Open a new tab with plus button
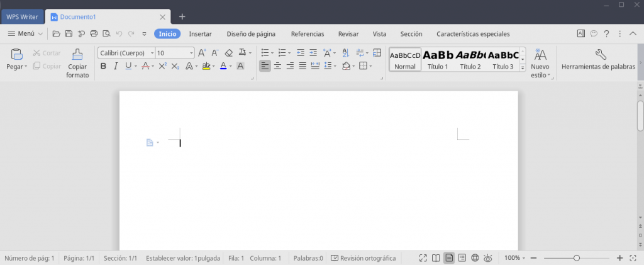 [x=182, y=16]
